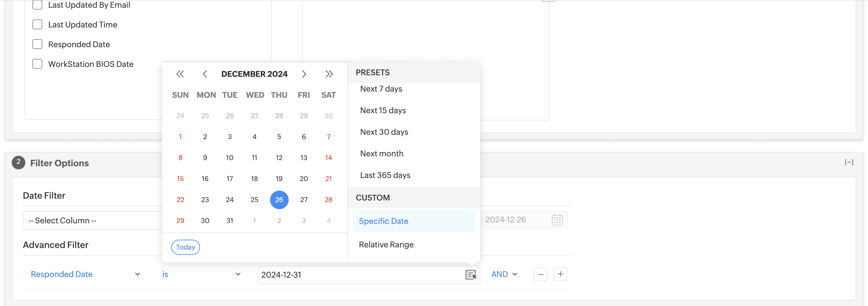Add new filter row with plus button

click(560, 274)
